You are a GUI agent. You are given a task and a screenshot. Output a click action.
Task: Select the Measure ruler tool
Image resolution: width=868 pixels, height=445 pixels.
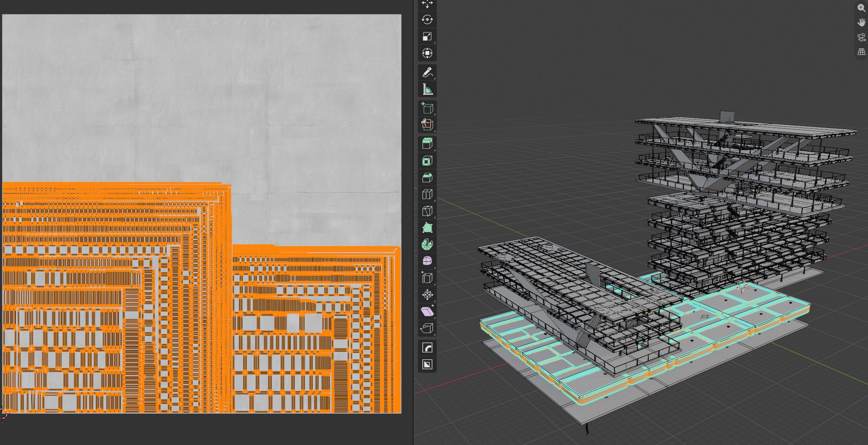tap(427, 89)
